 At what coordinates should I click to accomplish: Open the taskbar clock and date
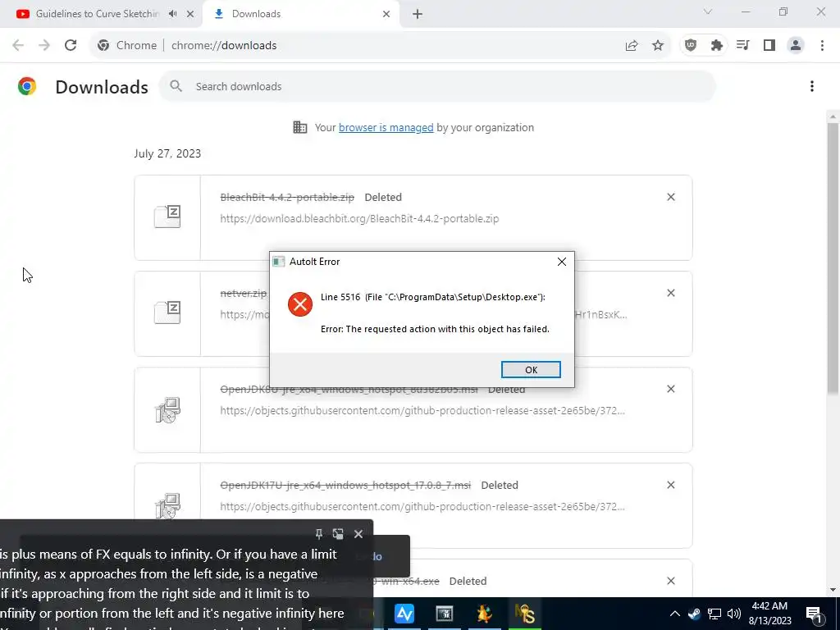[769, 614]
